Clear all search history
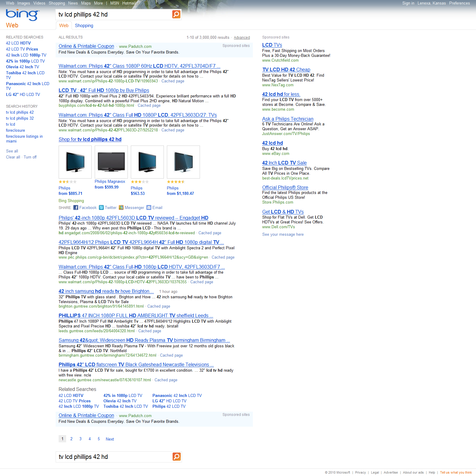The image size is (476, 476). (13, 157)
